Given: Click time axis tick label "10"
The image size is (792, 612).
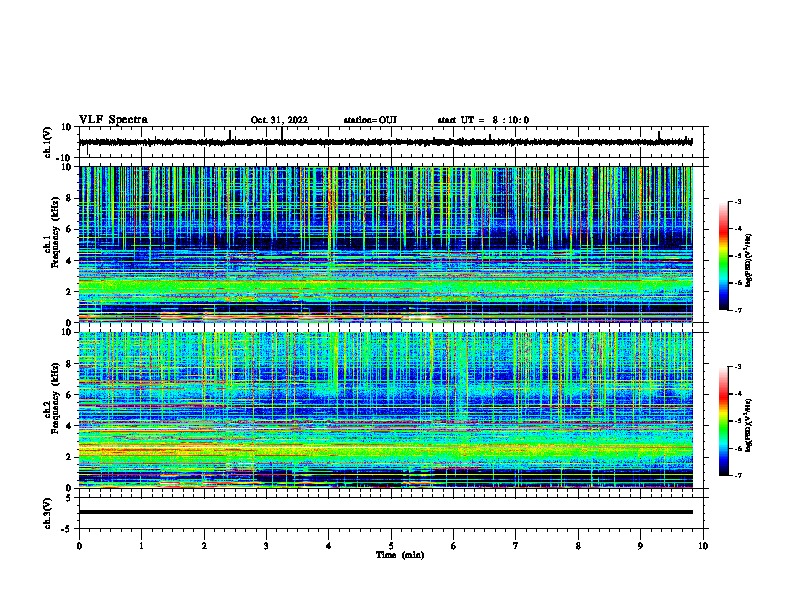Looking at the screenshot, I should 703,546.
